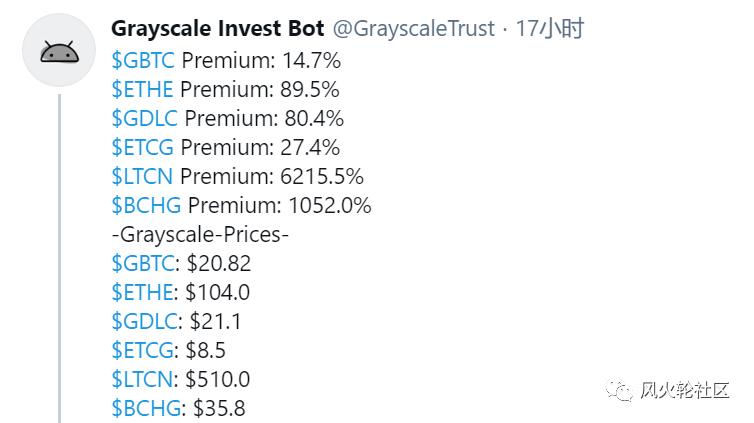Viewport: 754px width, 423px height.
Task: Select the $GDLC cashtag beside Premium 80.4%
Action: (x=145, y=118)
